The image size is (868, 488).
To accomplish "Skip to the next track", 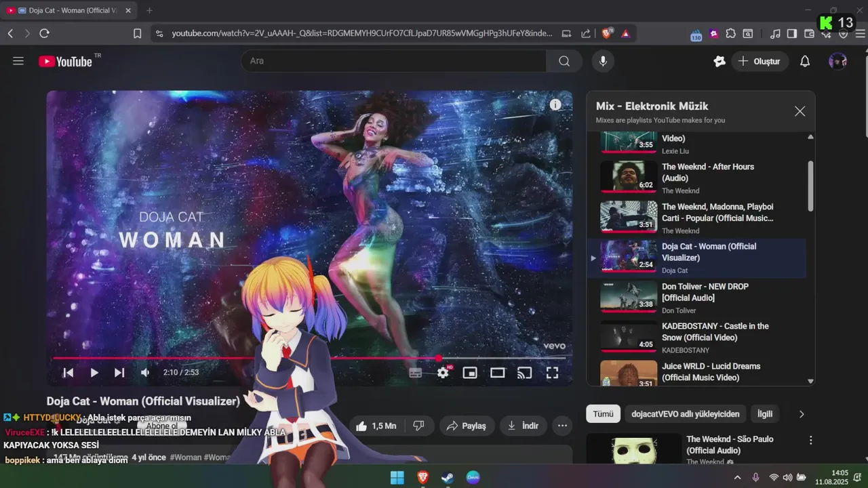I will [x=119, y=372].
